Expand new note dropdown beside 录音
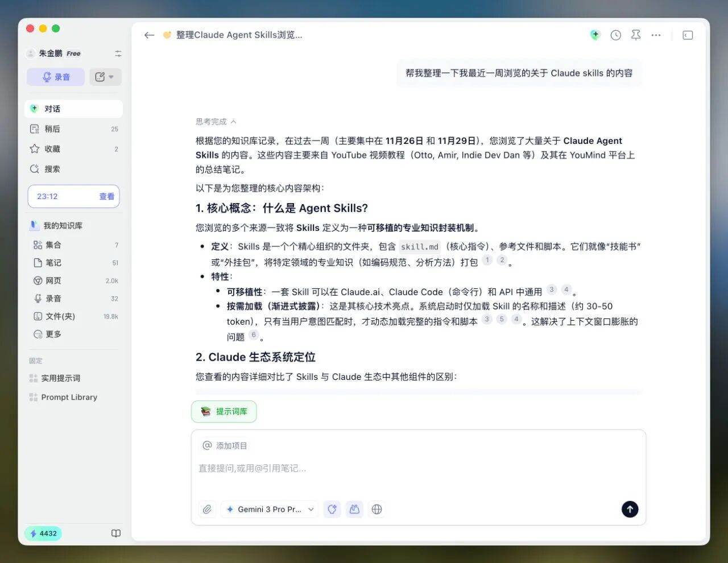This screenshot has width=728, height=563. 105,77
